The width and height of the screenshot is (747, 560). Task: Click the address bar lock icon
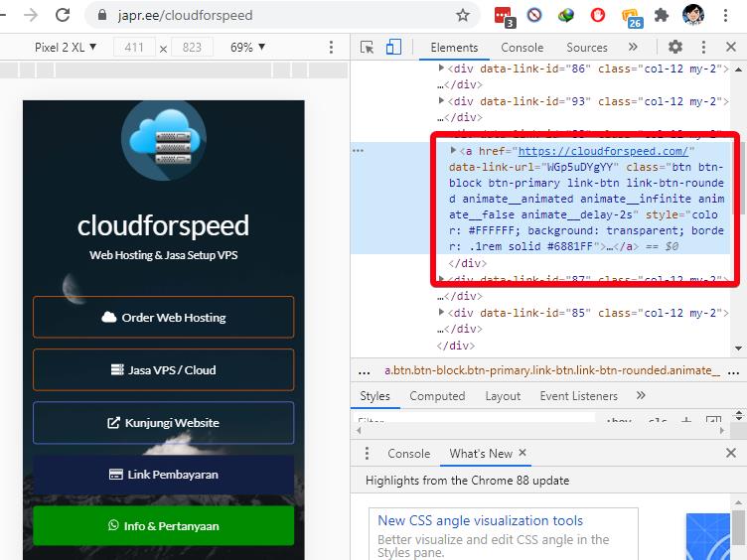(102, 15)
